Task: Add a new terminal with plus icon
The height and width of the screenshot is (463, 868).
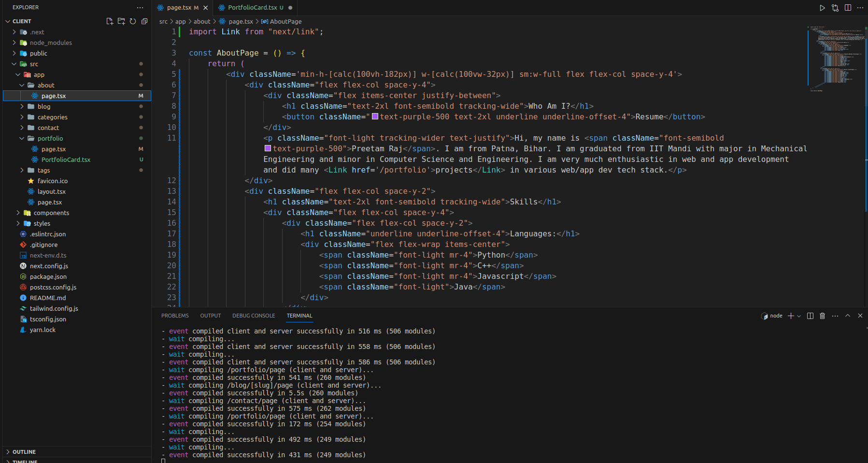Action: pos(791,316)
